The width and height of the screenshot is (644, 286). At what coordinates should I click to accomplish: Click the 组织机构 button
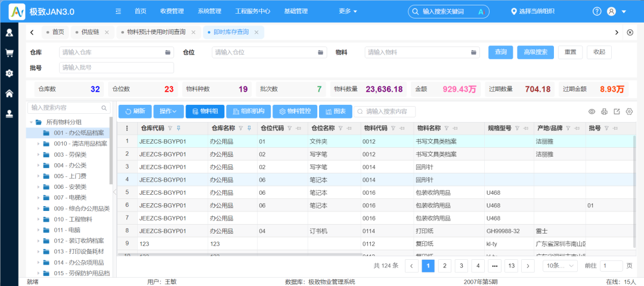249,111
